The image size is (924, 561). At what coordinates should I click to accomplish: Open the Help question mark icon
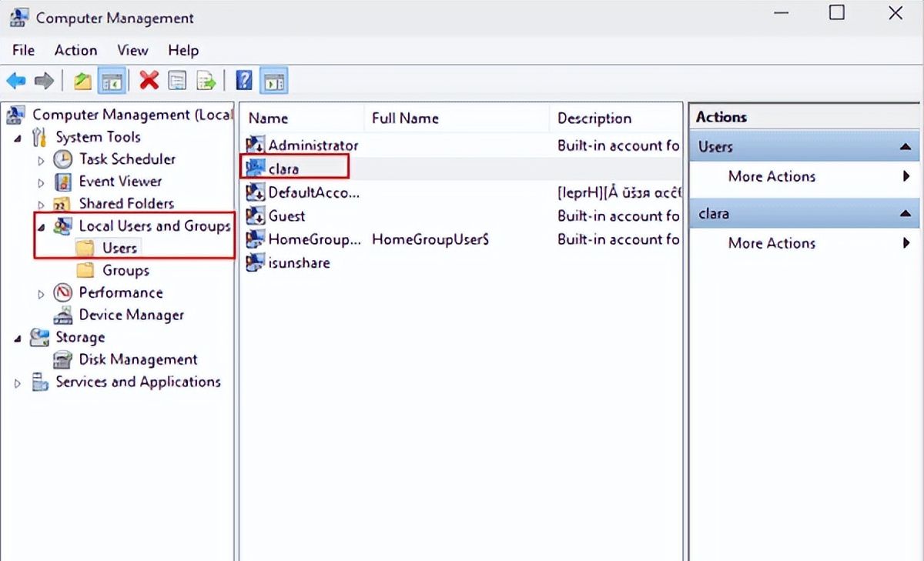tap(244, 80)
